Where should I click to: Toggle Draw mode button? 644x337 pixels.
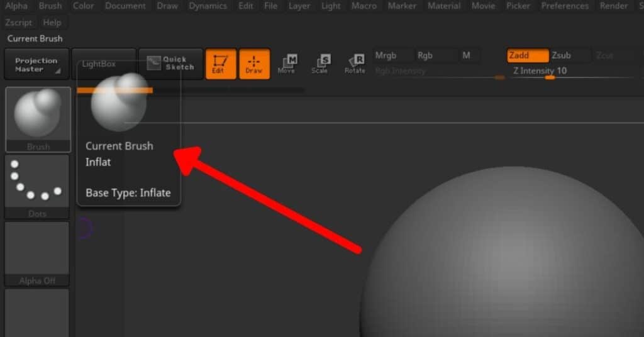255,64
